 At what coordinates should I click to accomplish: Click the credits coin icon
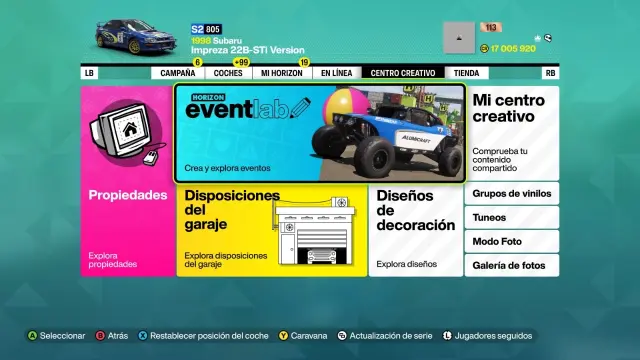[x=484, y=49]
